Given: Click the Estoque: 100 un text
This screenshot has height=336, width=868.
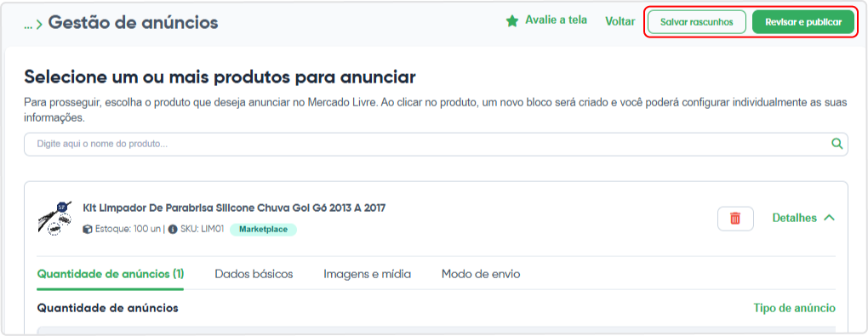Looking at the screenshot, I should 128,229.
